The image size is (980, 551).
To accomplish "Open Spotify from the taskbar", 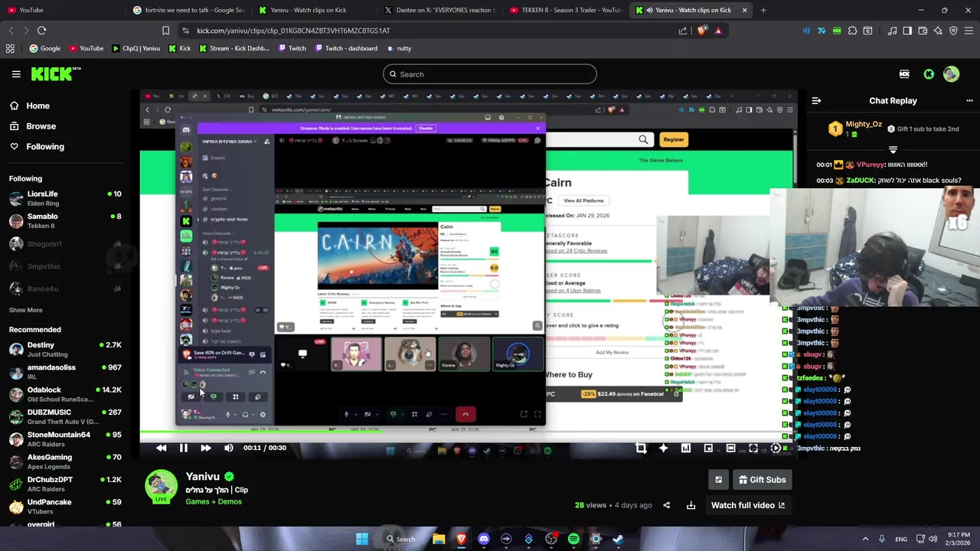I will [x=573, y=539].
